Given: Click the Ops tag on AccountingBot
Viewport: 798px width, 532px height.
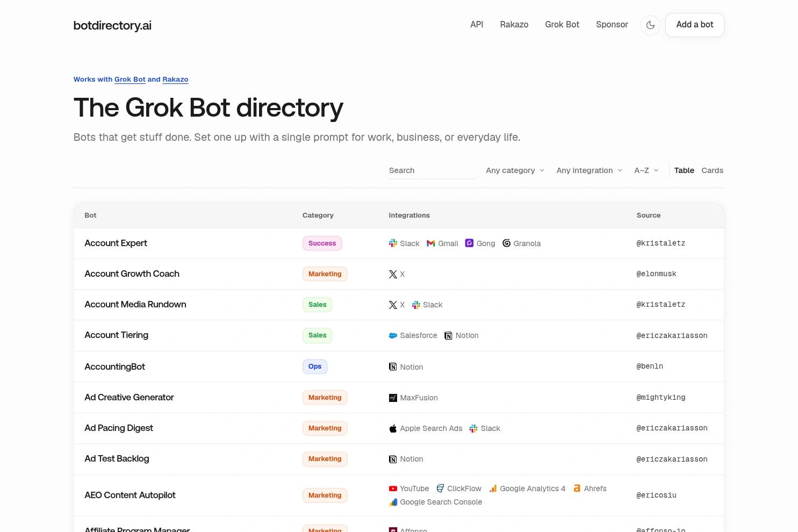Looking at the screenshot, I should click(x=315, y=366).
